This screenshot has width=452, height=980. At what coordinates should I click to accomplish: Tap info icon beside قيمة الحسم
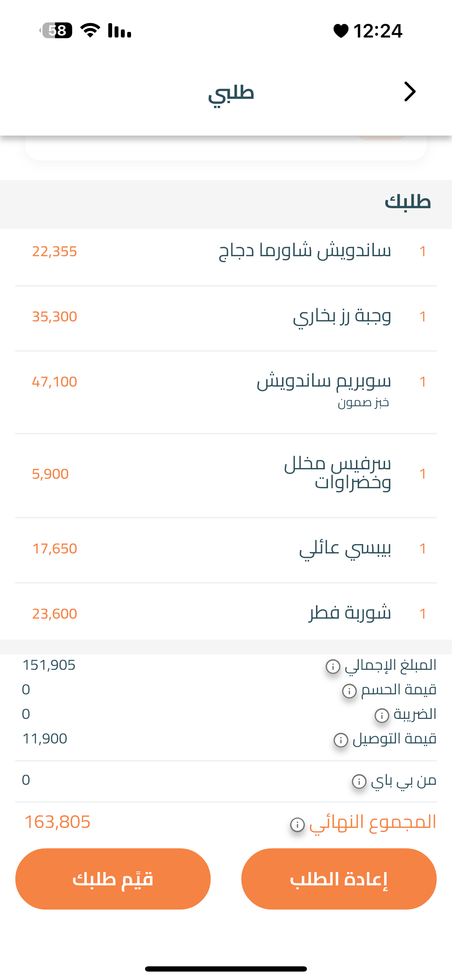349,691
